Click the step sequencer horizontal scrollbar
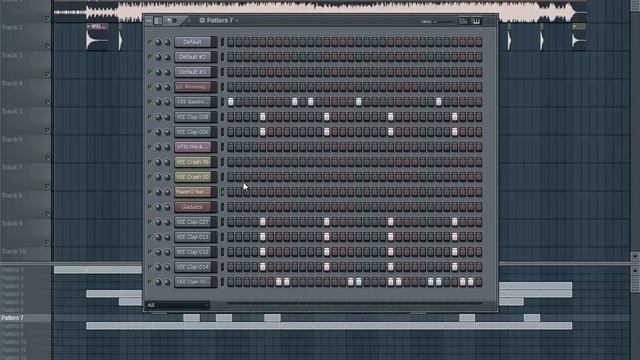 (354, 304)
